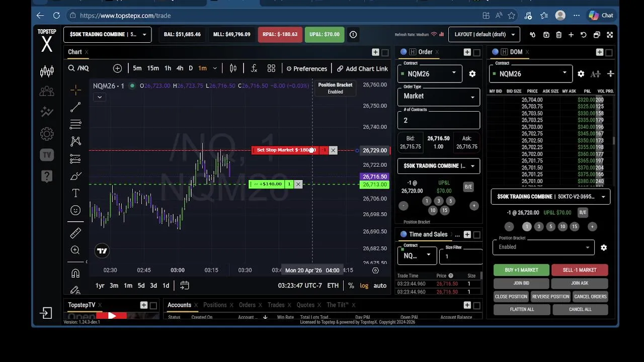The height and width of the screenshot is (362, 644).
Task: Open the sidebar settings gear
Action: point(47,134)
